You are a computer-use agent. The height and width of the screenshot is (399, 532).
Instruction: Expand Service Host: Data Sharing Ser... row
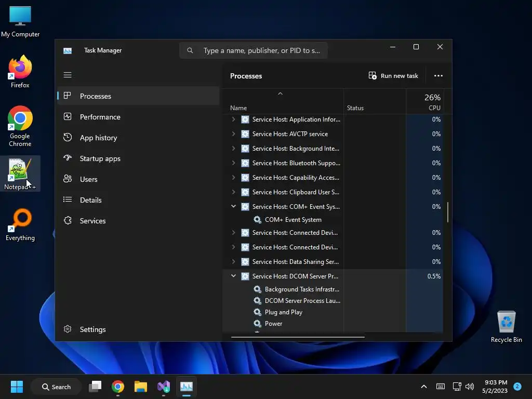tap(233, 262)
